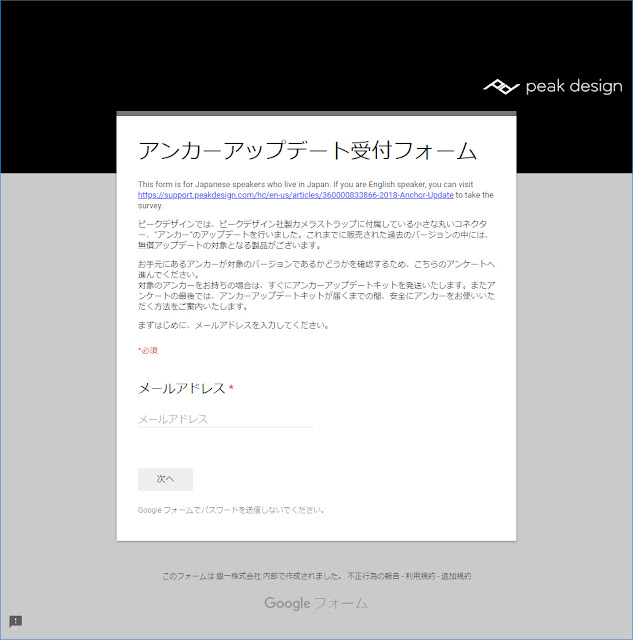Click the 次へ button
633x640 pixels.
pyautogui.click(x=165, y=479)
